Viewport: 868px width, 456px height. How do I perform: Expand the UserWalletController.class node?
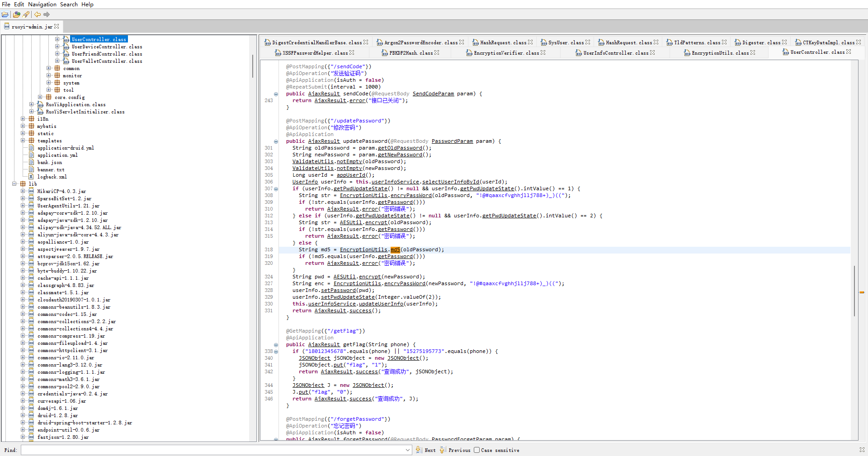(x=57, y=61)
